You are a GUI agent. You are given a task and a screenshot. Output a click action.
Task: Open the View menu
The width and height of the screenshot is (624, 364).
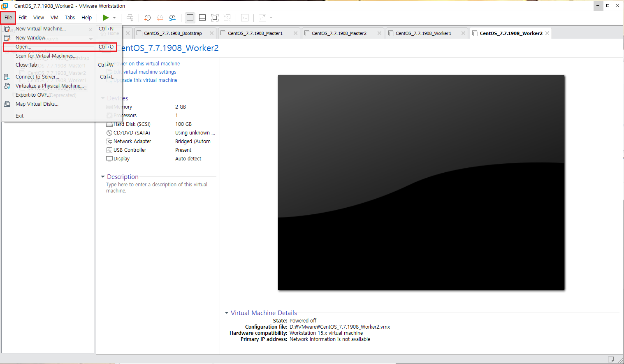39,18
